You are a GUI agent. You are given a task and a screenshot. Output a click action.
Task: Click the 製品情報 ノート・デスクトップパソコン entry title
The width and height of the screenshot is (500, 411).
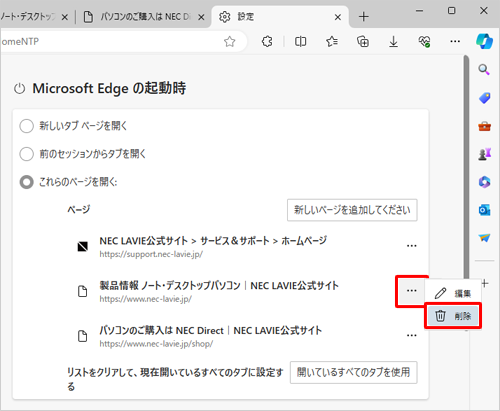(x=219, y=286)
